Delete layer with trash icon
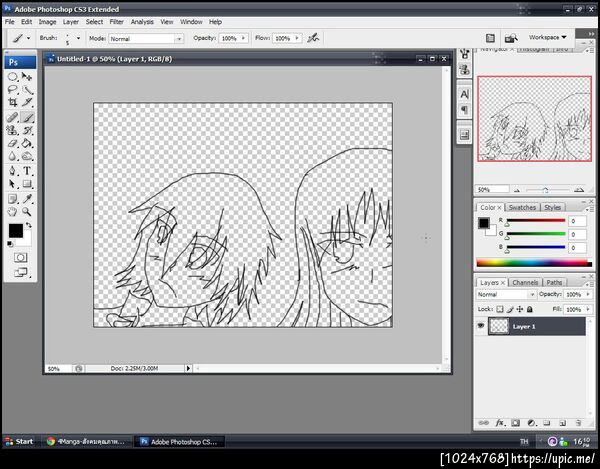Viewport: 600px width, 469px height. point(579,423)
